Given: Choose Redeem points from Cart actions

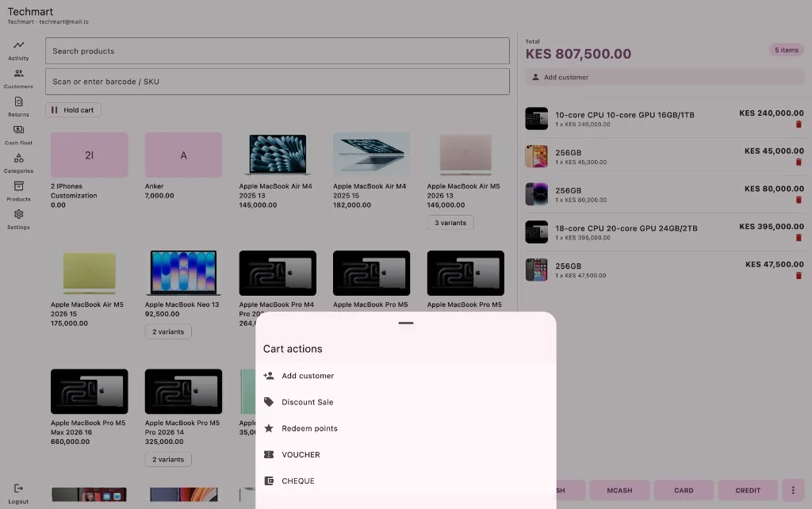Looking at the screenshot, I should point(406,428).
